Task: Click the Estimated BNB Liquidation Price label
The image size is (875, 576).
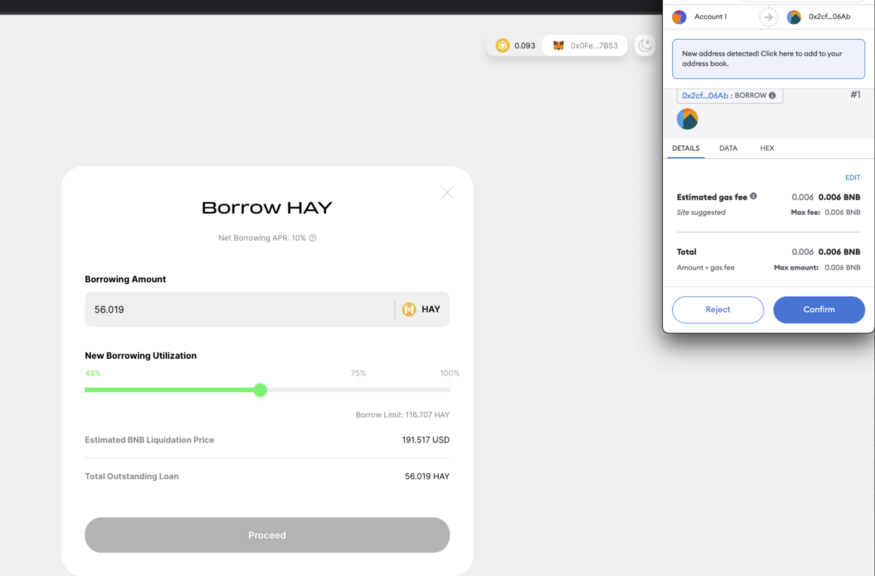Action: tap(150, 440)
